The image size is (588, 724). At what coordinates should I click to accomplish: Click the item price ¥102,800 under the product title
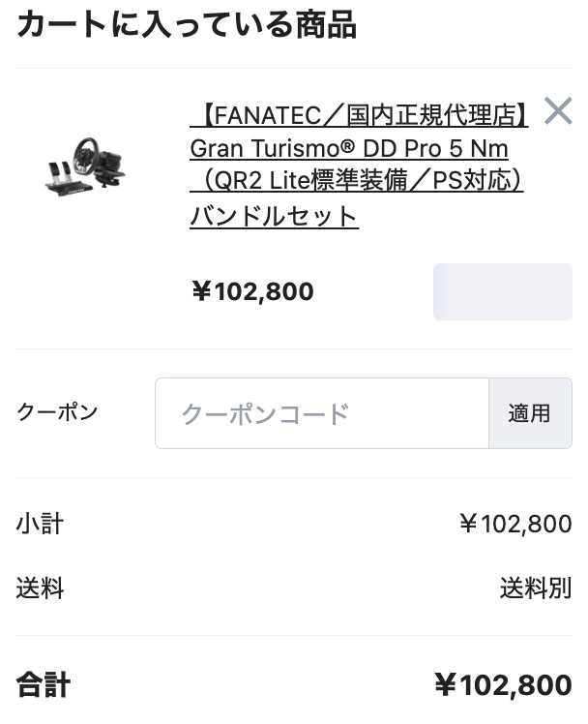[252, 291]
